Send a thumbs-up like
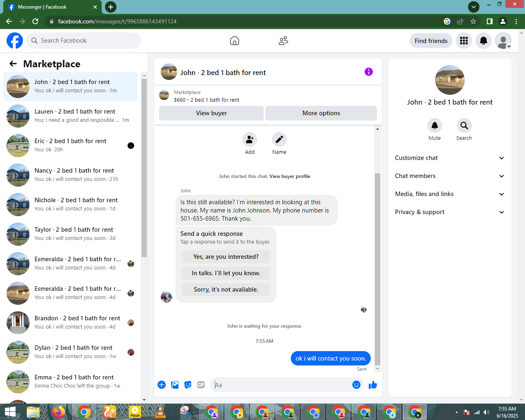The height and width of the screenshot is (420, 525). click(373, 385)
